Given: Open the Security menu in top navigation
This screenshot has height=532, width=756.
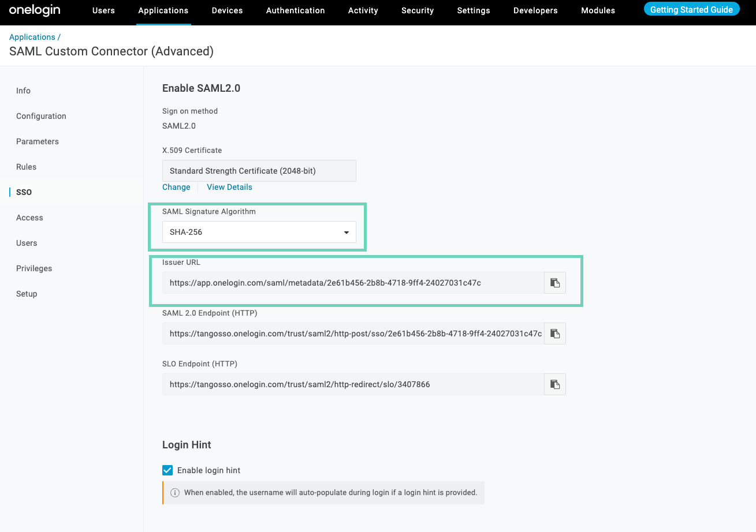Looking at the screenshot, I should tap(418, 10).
